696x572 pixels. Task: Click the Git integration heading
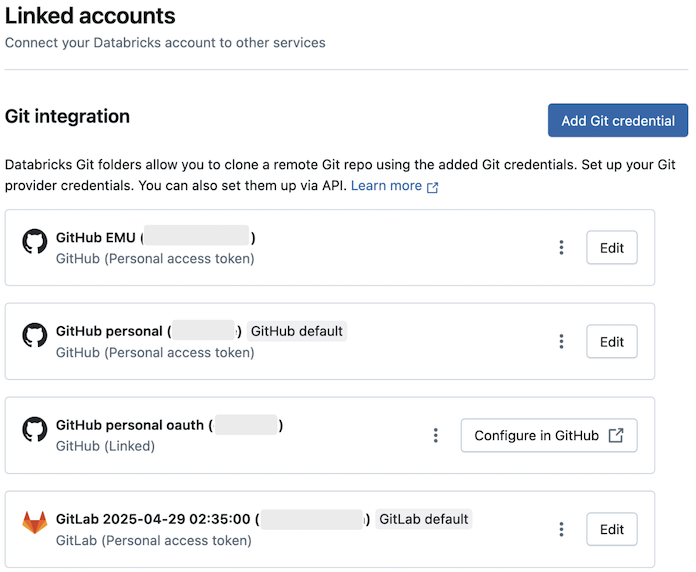[x=68, y=116]
